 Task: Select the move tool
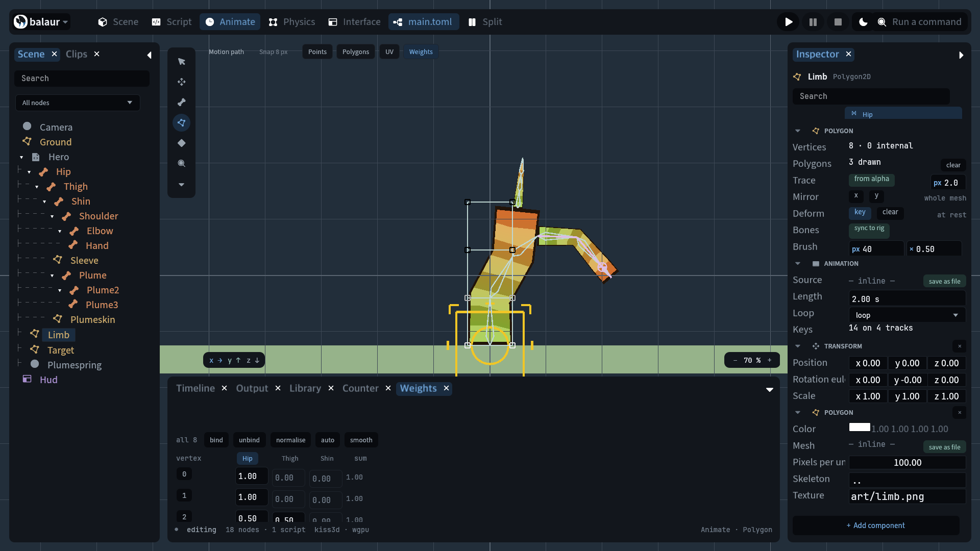coord(181,82)
